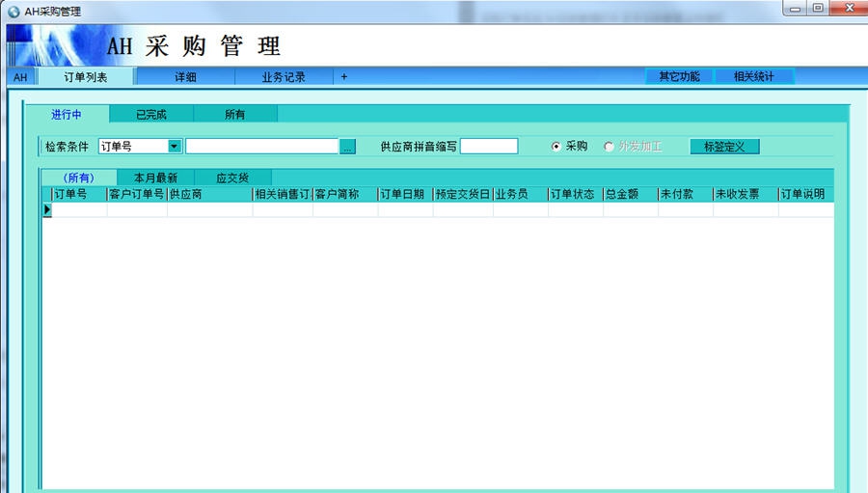
Task: Select the (所有) filter tab
Action: (x=79, y=178)
